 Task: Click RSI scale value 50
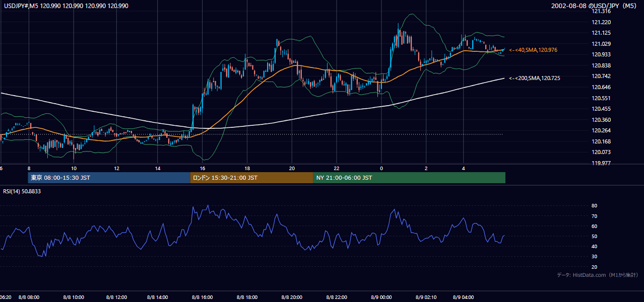tap(594, 236)
